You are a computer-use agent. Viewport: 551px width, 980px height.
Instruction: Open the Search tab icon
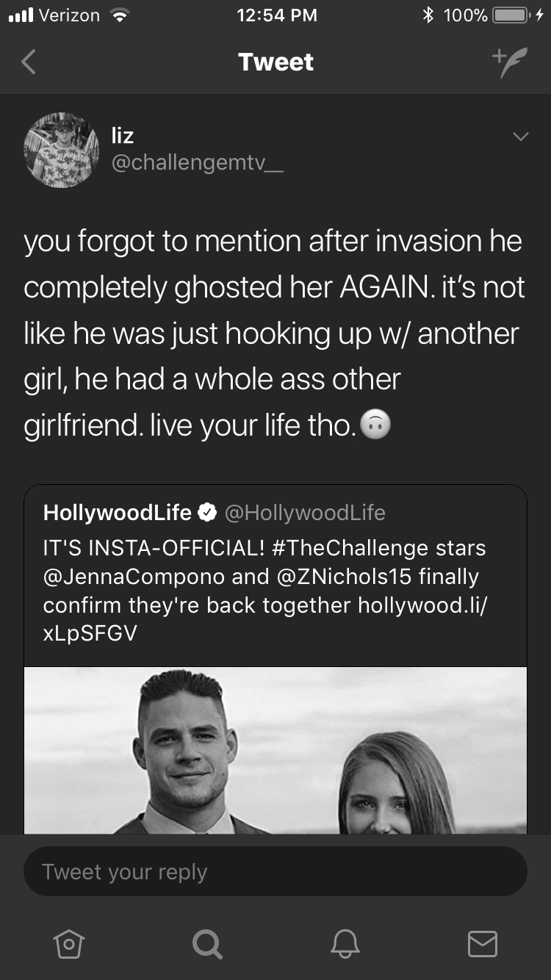pos(206,943)
